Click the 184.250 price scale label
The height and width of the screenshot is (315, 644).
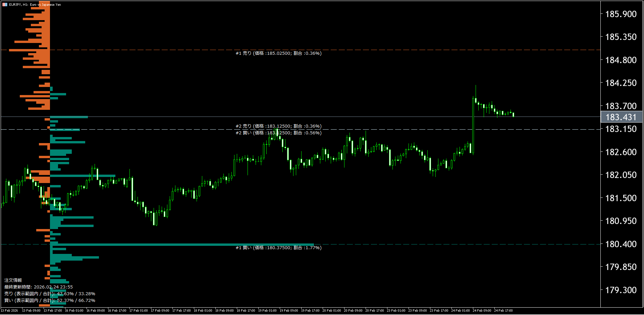click(621, 83)
